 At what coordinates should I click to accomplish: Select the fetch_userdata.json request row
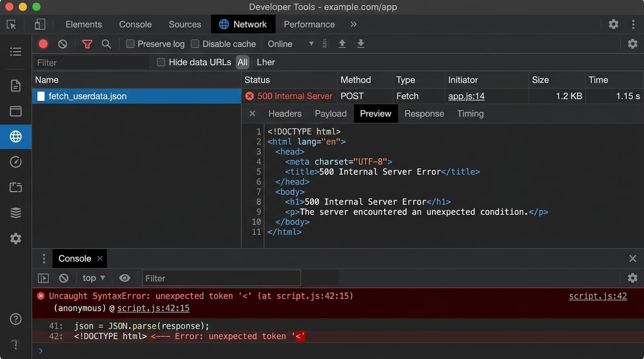click(137, 96)
